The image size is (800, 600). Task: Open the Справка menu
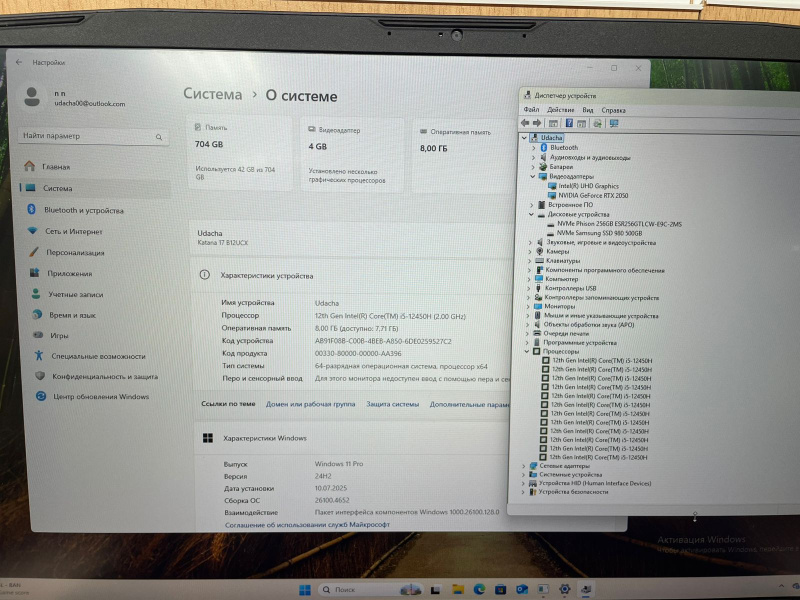(x=613, y=110)
